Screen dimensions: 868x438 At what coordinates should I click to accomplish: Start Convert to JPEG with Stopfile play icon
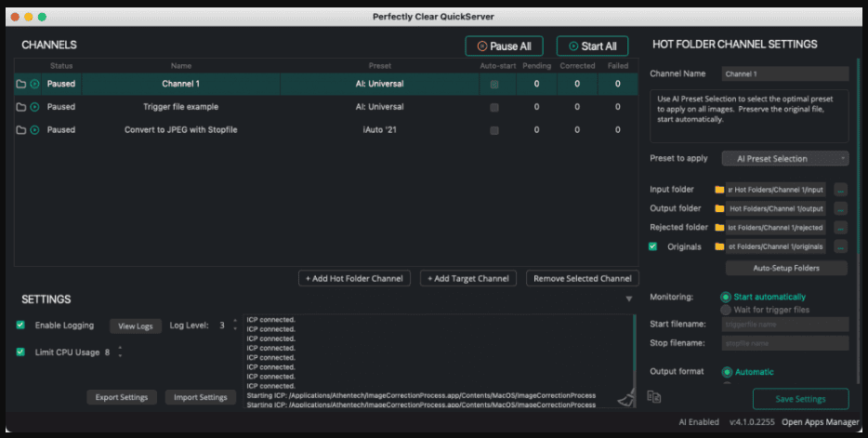[34, 130]
